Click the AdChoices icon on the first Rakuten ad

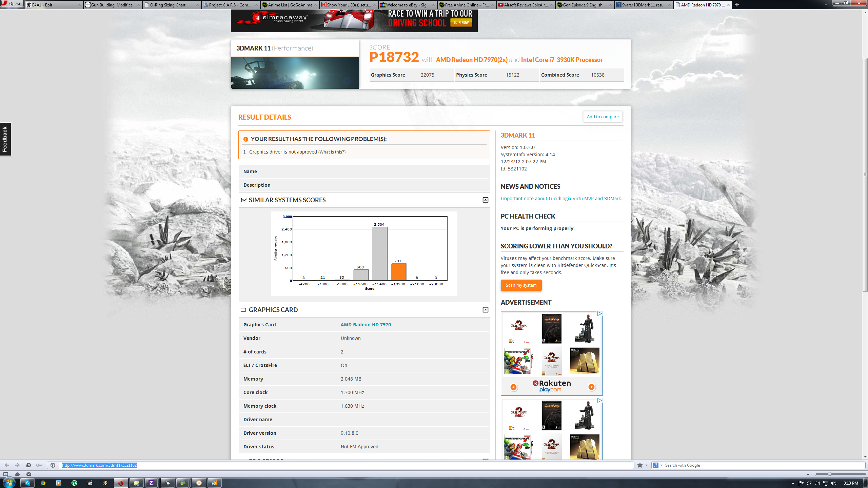pyautogui.click(x=599, y=313)
